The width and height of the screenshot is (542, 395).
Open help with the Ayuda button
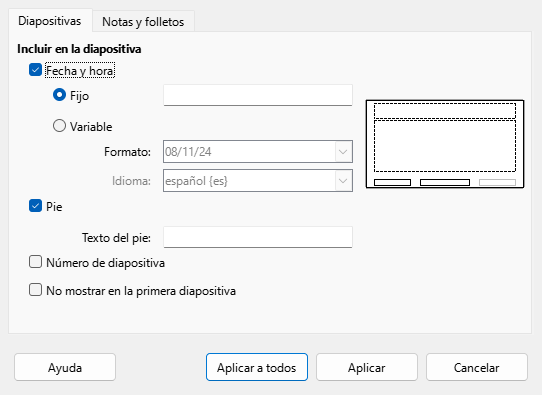65,367
